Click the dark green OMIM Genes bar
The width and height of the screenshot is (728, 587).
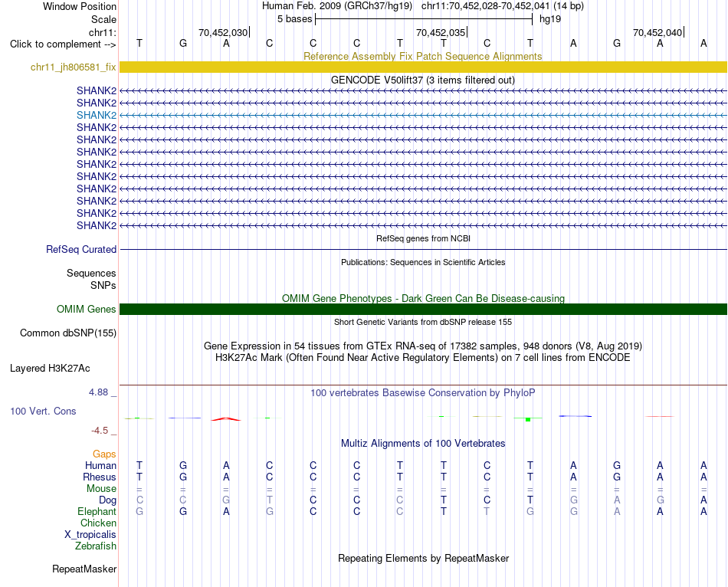[423, 309]
